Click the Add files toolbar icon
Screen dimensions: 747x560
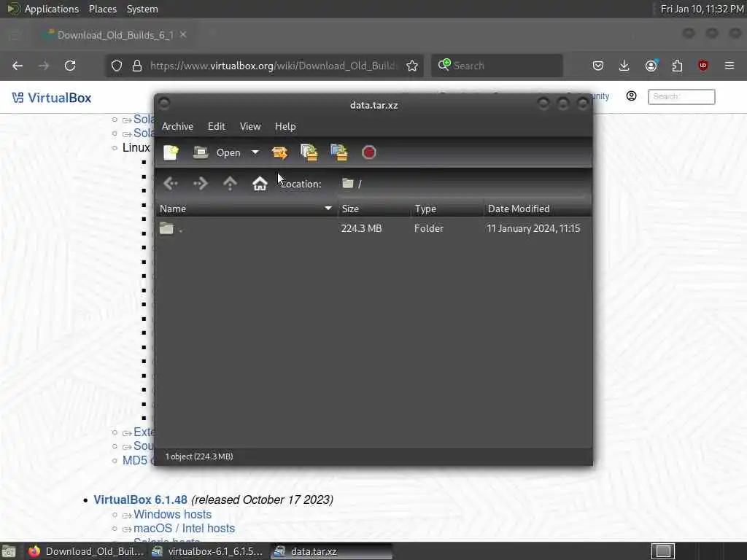309,153
